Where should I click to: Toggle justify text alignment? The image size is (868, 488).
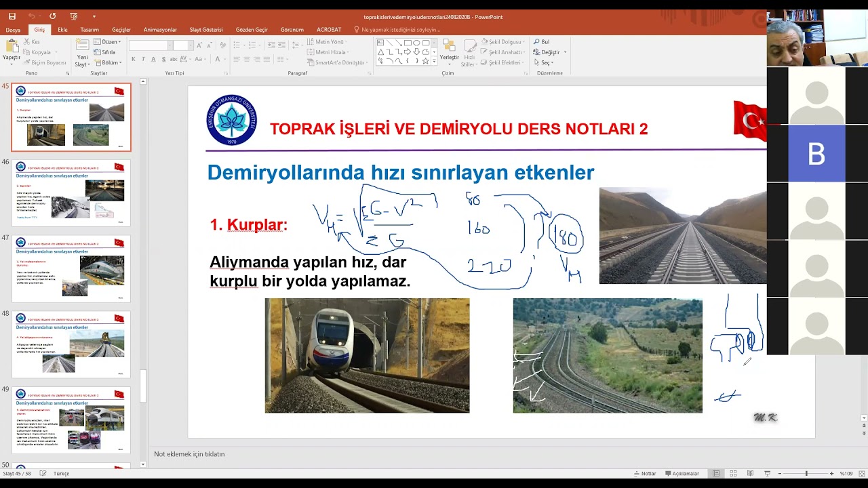click(267, 59)
